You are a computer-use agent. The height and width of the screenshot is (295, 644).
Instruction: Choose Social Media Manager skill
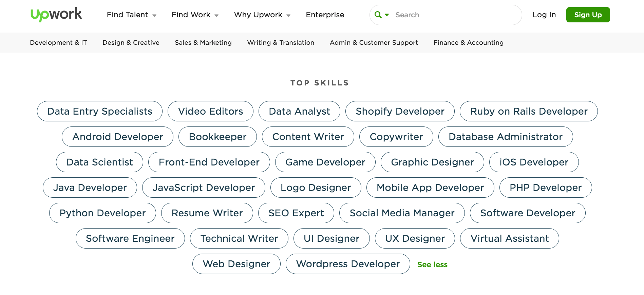click(402, 213)
